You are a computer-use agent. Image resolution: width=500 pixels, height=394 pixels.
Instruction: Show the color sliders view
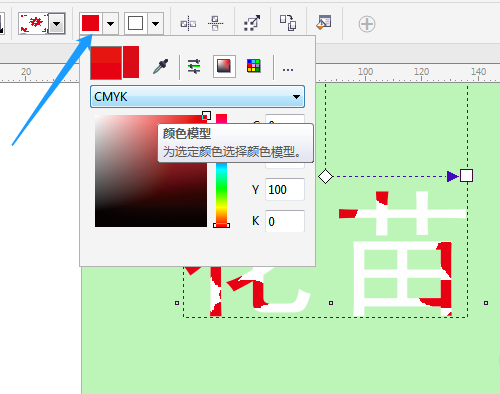[x=194, y=66]
